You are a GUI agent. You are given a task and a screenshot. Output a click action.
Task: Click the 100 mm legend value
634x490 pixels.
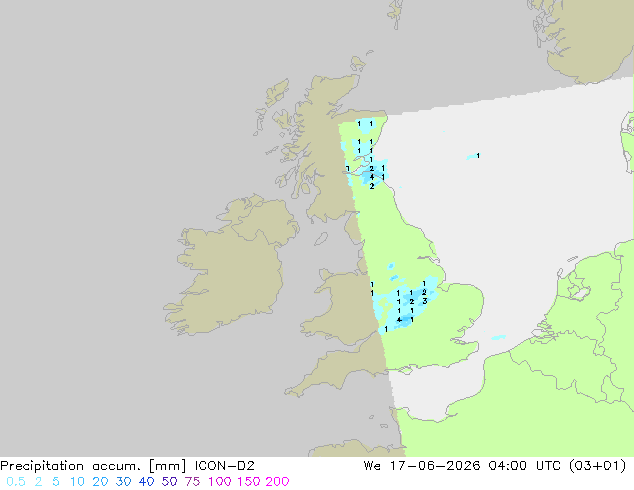tap(220, 482)
